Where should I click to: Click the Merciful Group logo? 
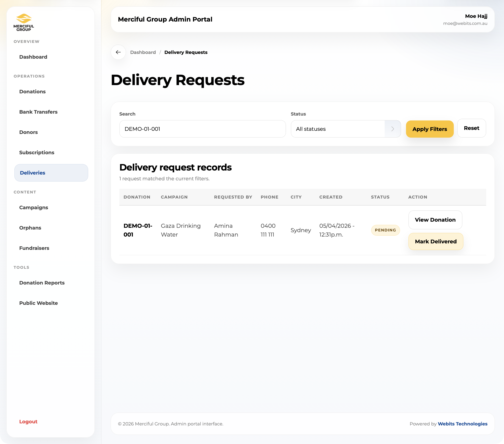tap(24, 22)
